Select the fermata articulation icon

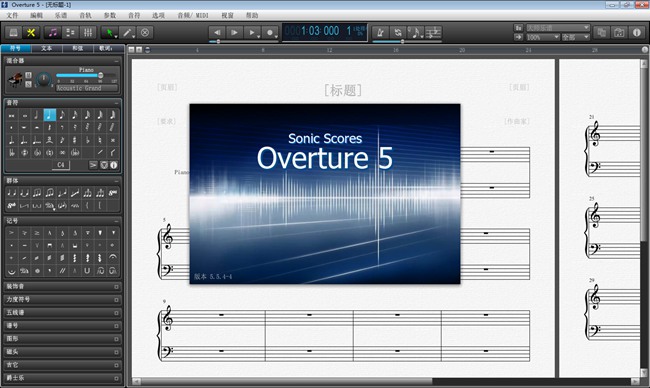click(113, 257)
